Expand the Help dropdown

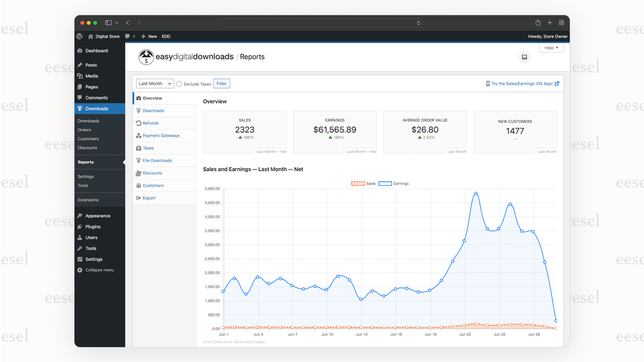click(551, 48)
